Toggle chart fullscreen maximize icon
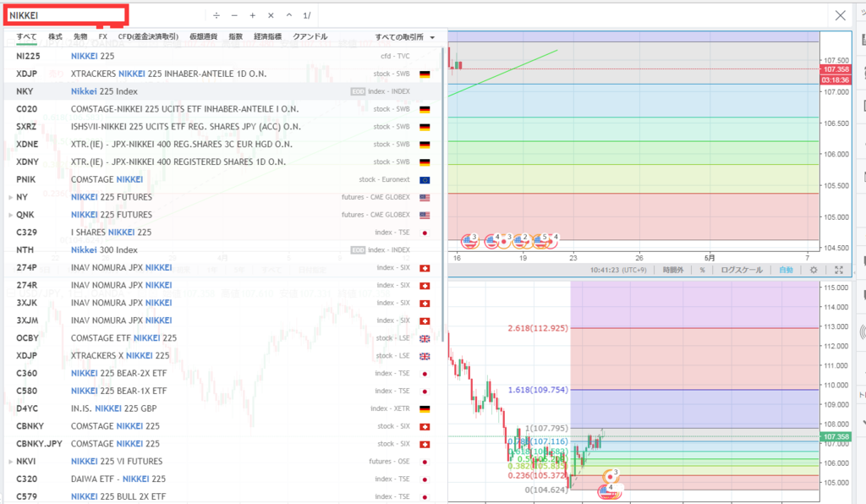 [839, 270]
